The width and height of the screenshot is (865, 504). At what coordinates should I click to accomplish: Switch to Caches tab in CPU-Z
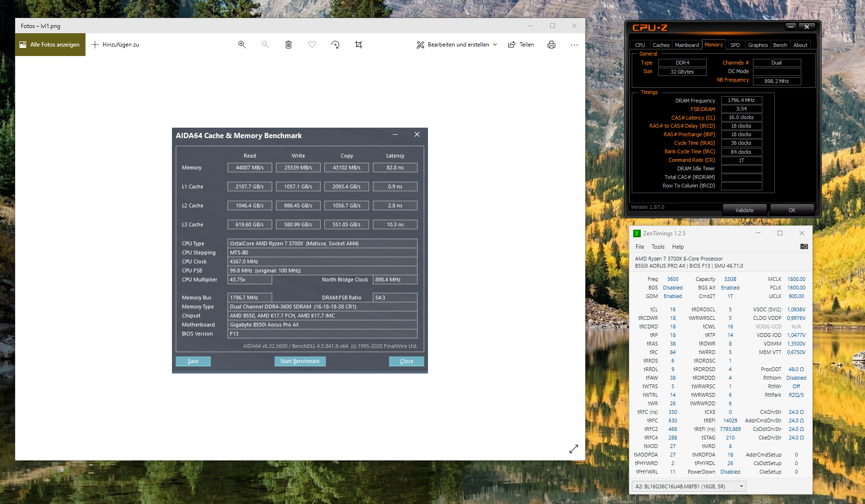pyautogui.click(x=661, y=45)
